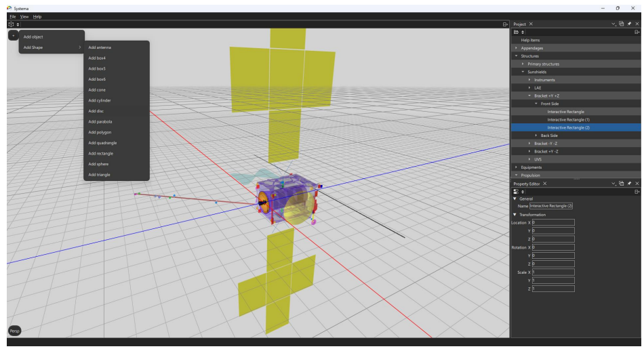This screenshot has width=644, height=351.
Task: Click the viewport split icon at the toolbar's right end
Action: (x=505, y=24)
